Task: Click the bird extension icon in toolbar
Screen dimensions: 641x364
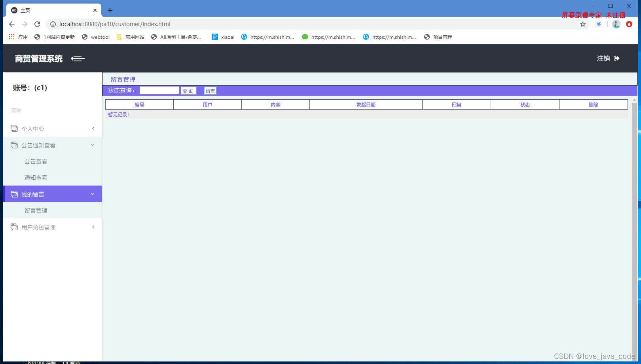Action: pos(599,24)
